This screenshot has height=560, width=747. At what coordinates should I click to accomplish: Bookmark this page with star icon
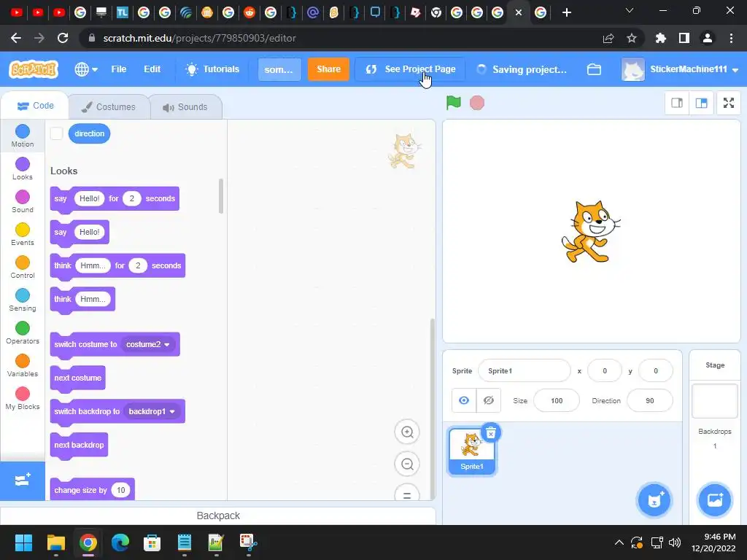(632, 38)
